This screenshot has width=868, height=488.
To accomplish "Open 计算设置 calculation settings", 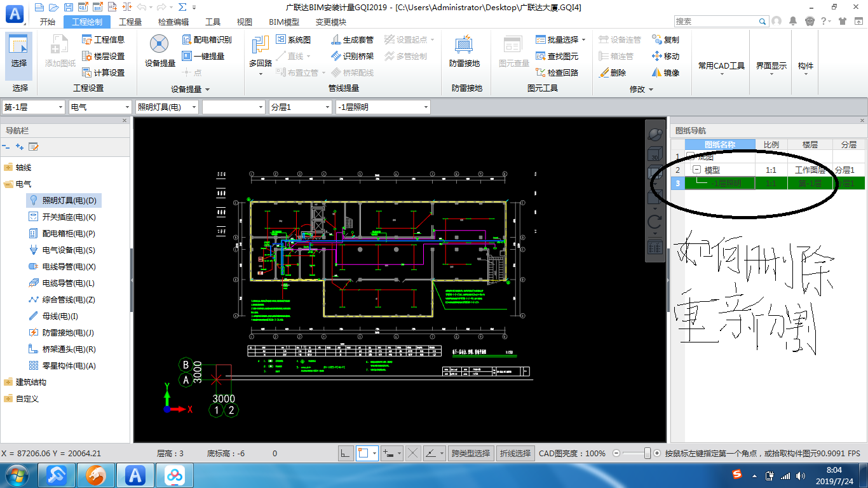I will pos(104,72).
